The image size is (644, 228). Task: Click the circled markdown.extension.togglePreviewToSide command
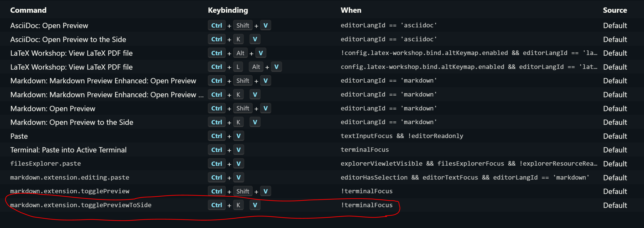point(81,205)
